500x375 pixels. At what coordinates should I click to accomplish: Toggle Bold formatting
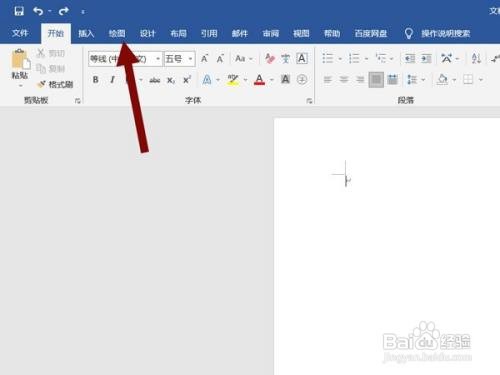click(95, 80)
